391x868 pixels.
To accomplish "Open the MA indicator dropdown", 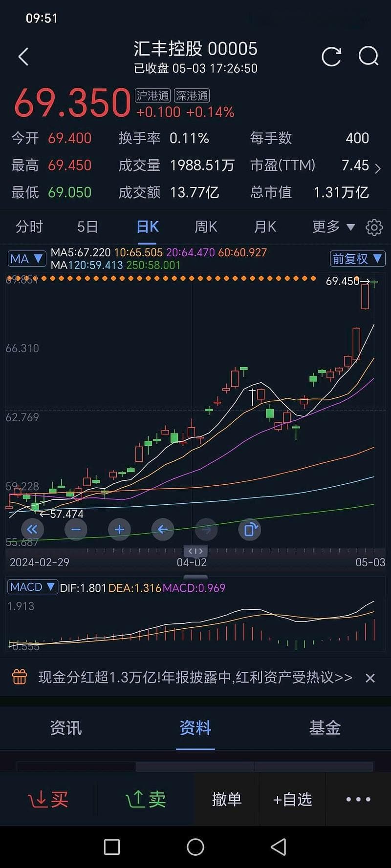I will coord(27,259).
